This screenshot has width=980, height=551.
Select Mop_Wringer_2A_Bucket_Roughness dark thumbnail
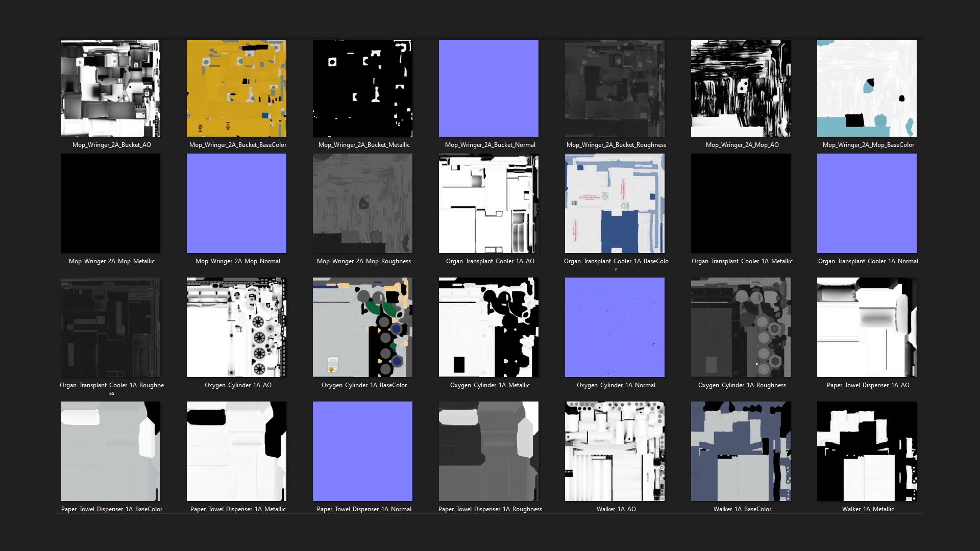615,88
